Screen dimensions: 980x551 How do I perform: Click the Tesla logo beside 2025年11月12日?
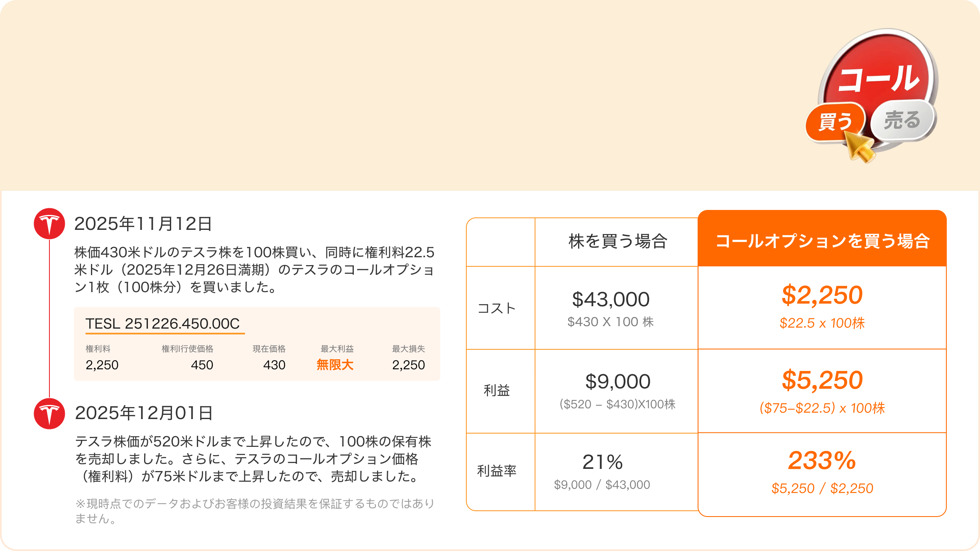(49, 224)
